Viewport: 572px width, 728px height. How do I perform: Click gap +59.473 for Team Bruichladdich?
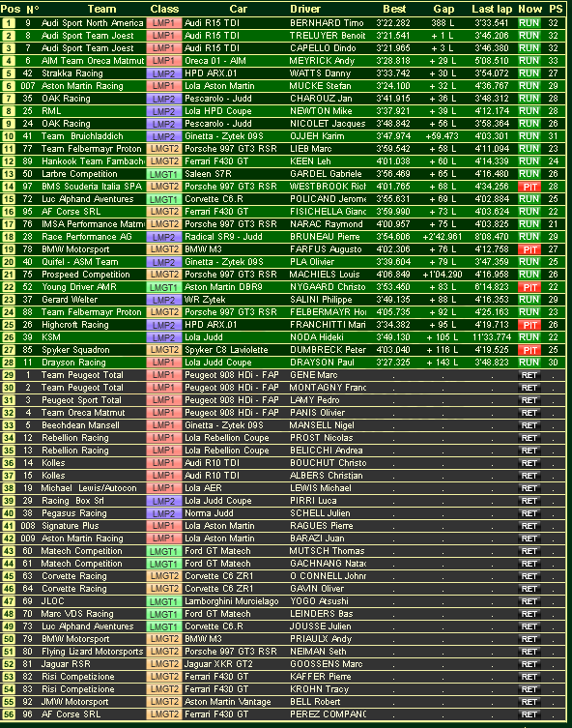(442, 135)
